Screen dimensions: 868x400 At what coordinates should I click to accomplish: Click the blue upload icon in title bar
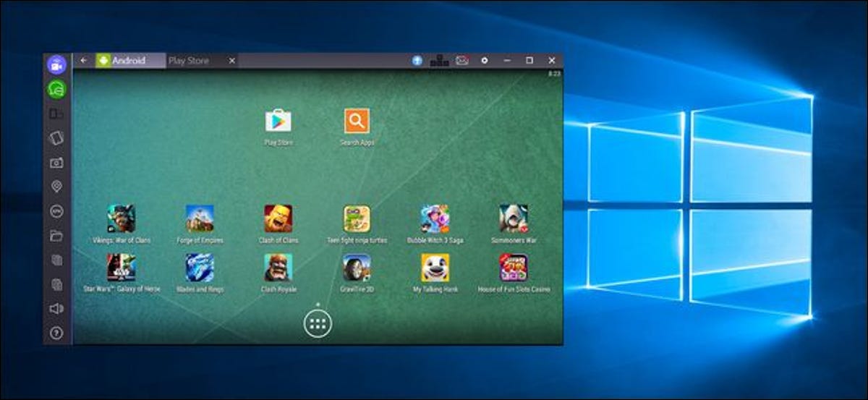417,61
